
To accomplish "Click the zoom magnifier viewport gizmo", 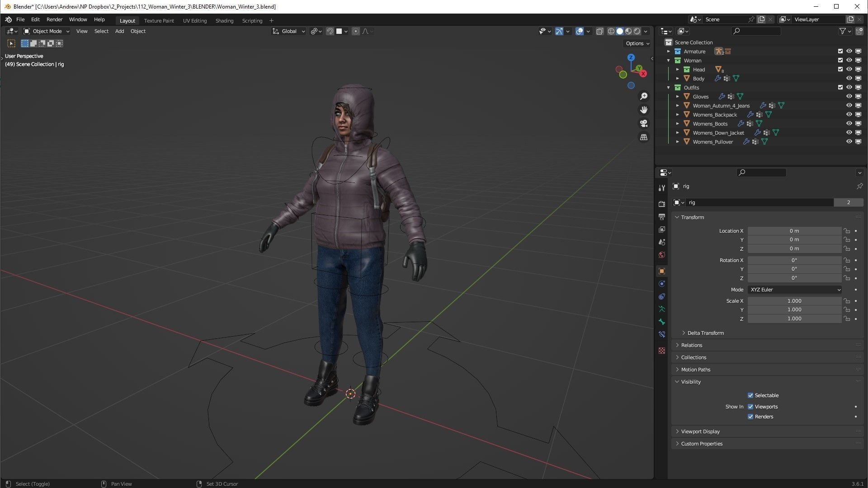I will [644, 96].
